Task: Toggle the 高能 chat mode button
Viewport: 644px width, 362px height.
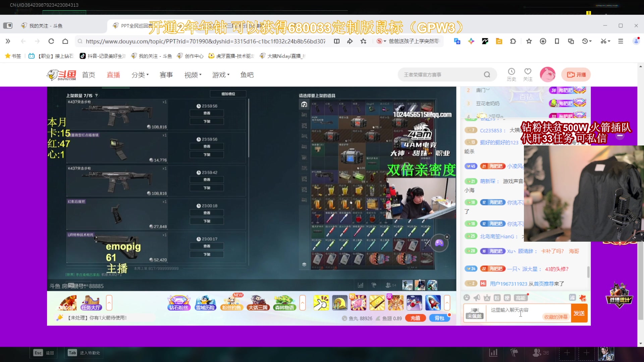Action: tap(521, 298)
